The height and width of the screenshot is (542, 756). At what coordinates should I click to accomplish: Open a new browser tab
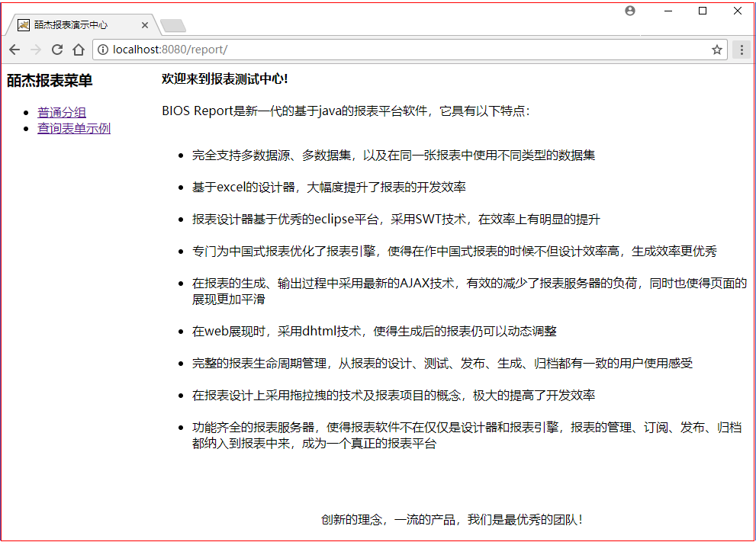point(173,26)
